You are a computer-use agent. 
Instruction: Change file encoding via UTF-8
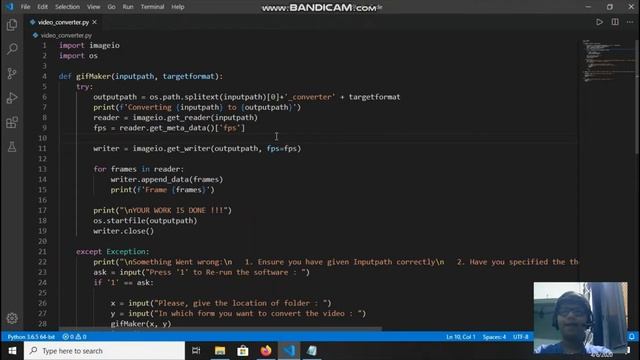pyautogui.click(x=521, y=337)
